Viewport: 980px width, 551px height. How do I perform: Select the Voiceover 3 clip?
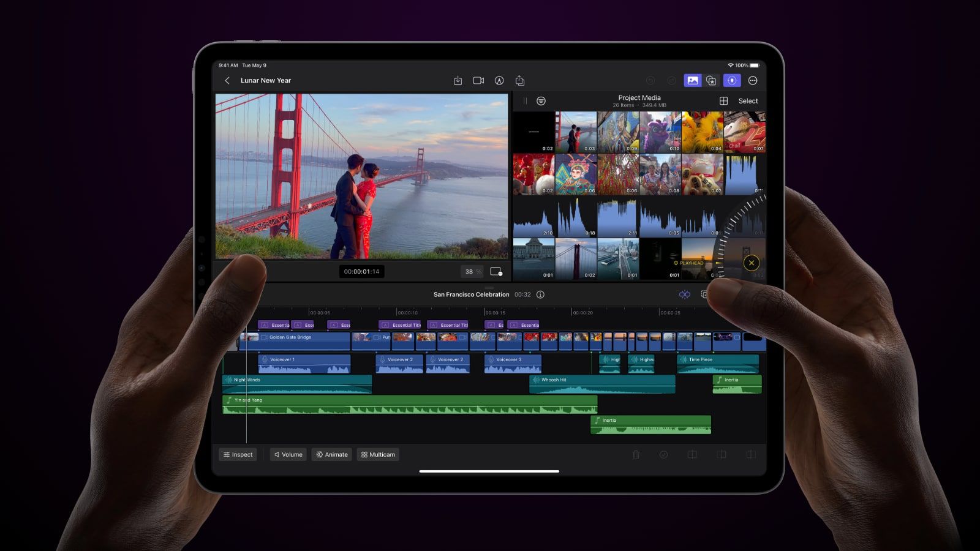click(x=513, y=364)
